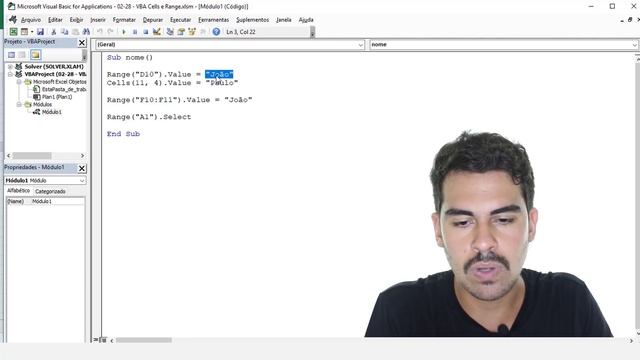640x360 pixels.
Task: Save the VBA project
Action: pyautogui.click(x=40, y=32)
